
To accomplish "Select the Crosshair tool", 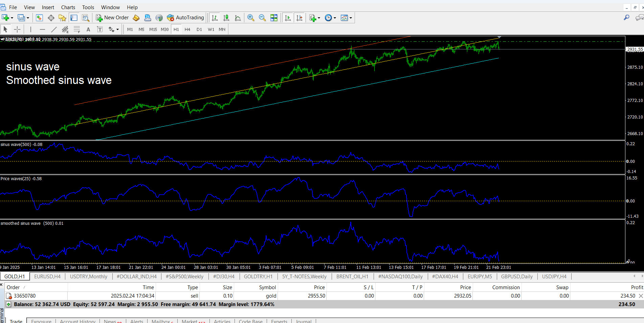I will click(x=17, y=29).
